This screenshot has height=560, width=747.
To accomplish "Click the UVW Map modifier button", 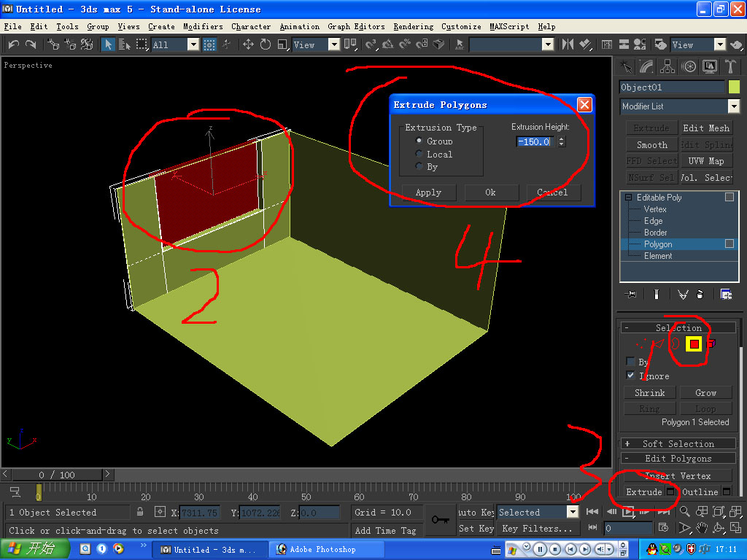I will click(705, 161).
